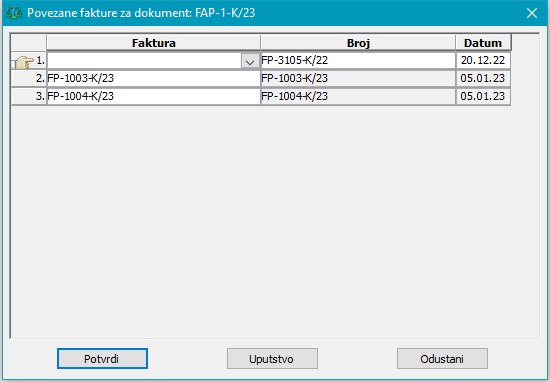Cancel with the Odustani button
The image size is (550, 382).
(x=442, y=358)
